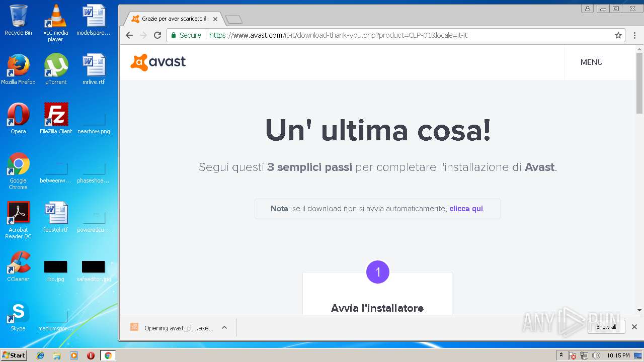Select the µTorrent desktop icon
This screenshot has width=644, height=362.
coord(55,69)
